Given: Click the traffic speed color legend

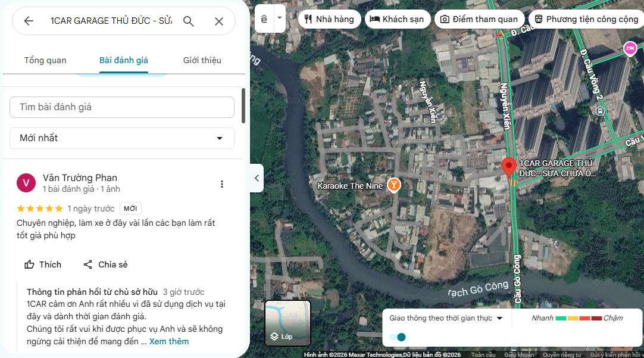Looking at the screenshot, I should click(x=577, y=318).
